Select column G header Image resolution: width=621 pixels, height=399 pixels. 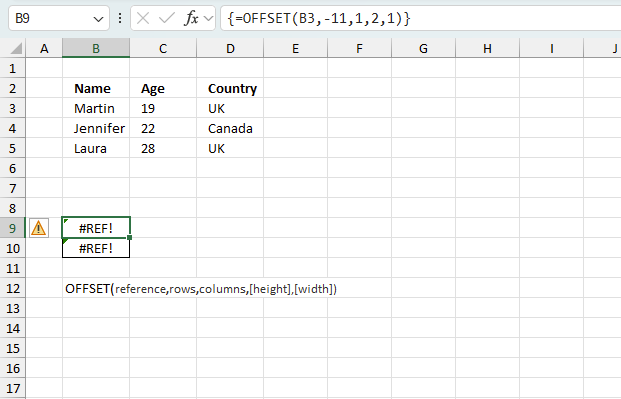423,48
